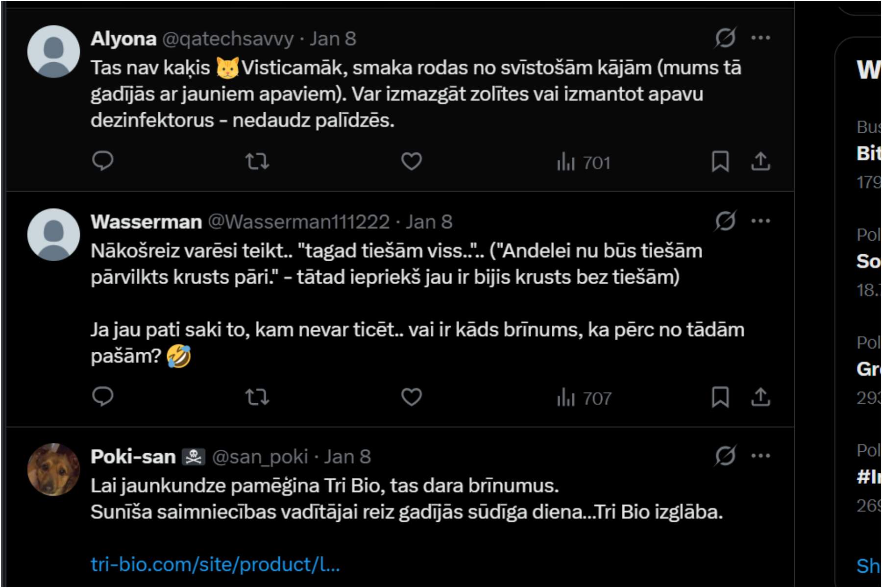Reply to Wasserman's tweet
Image resolution: width=882 pixels, height=588 pixels.
[x=103, y=396]
